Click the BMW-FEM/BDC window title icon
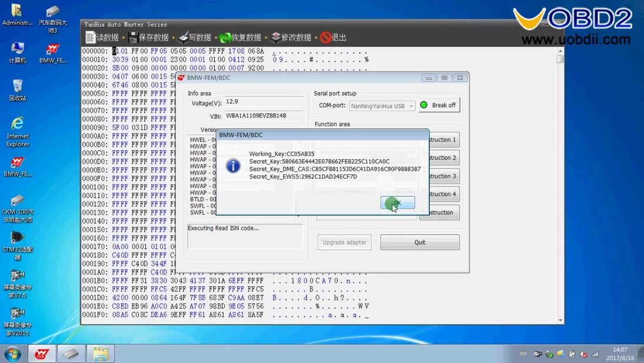Screen dimensions: 644x363 (181, 78)
